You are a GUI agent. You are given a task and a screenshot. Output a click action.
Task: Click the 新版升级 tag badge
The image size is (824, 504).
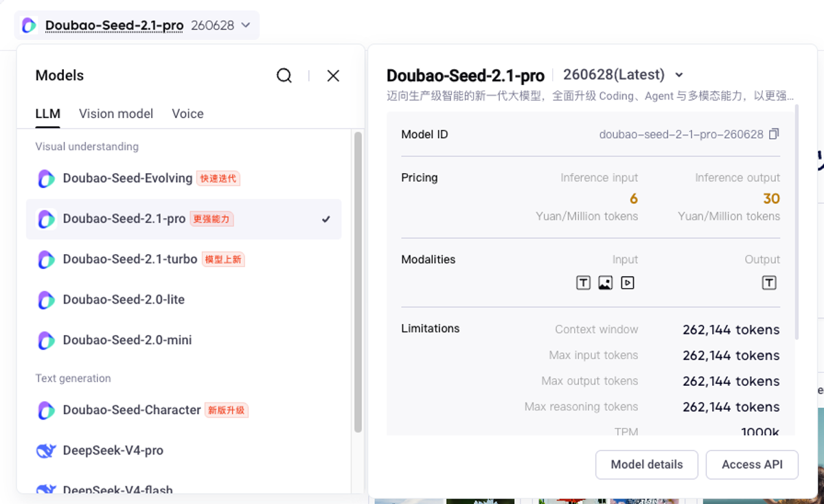[227, 411]
